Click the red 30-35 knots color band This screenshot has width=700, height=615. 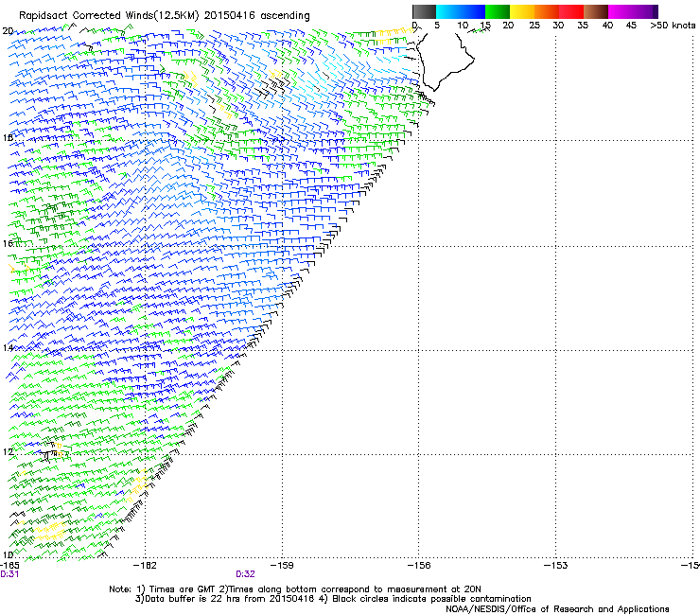pyautogui.click(x=571, y=11)
